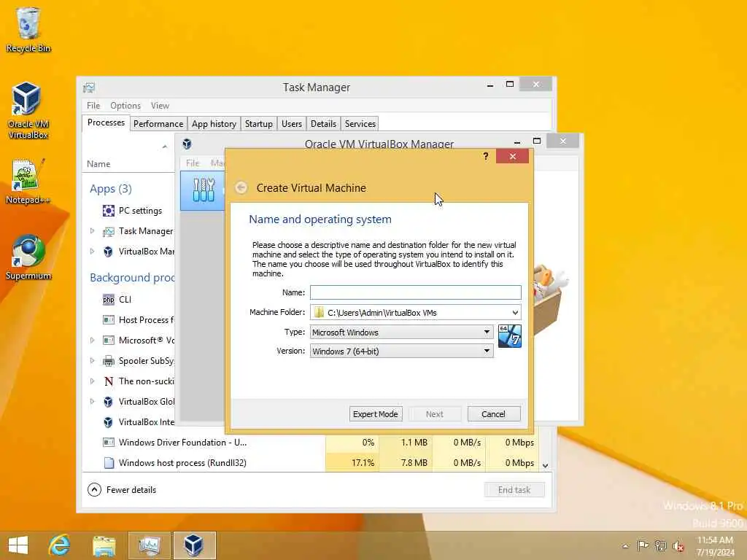Click the PC settings gear icon

109,211
